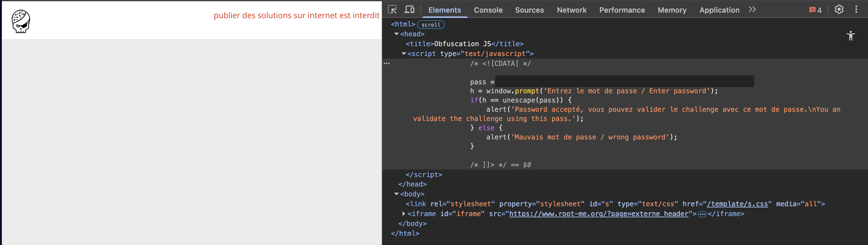Show more DevTools tabs with chevrons
Viewport: 868px width, 245px height.
[752, 10]
